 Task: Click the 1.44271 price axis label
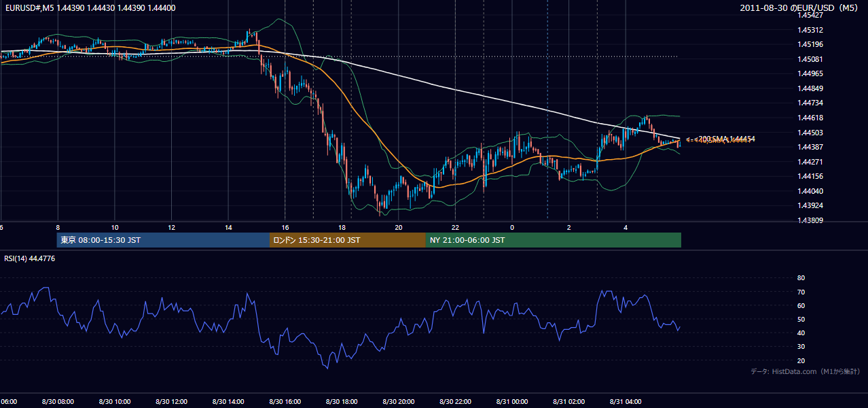click(810, 162)
